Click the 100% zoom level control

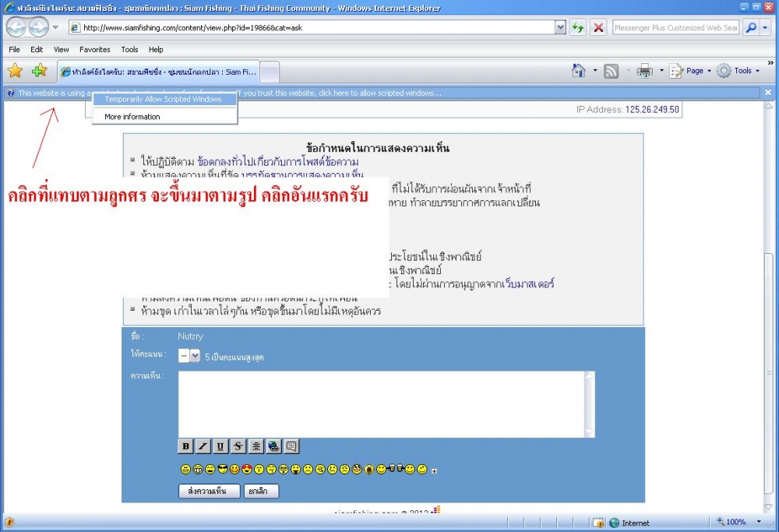[x=731, y=522]
